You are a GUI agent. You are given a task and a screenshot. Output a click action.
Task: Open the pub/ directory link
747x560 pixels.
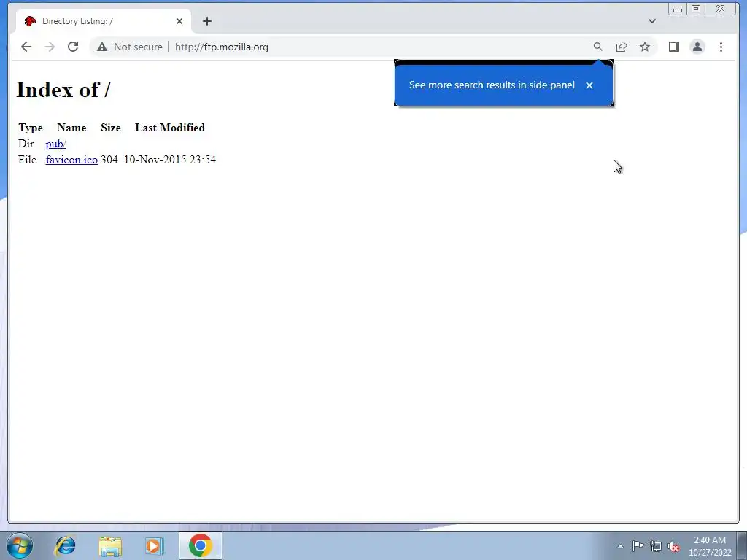tap(55, 144)
